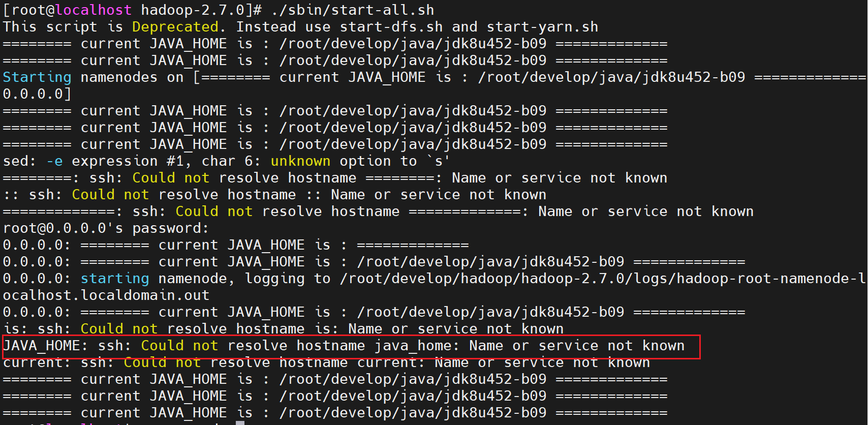Click the './sbin/start-all.sh' command text
This screenshot has height=425, width=868.
pos(353,10)
